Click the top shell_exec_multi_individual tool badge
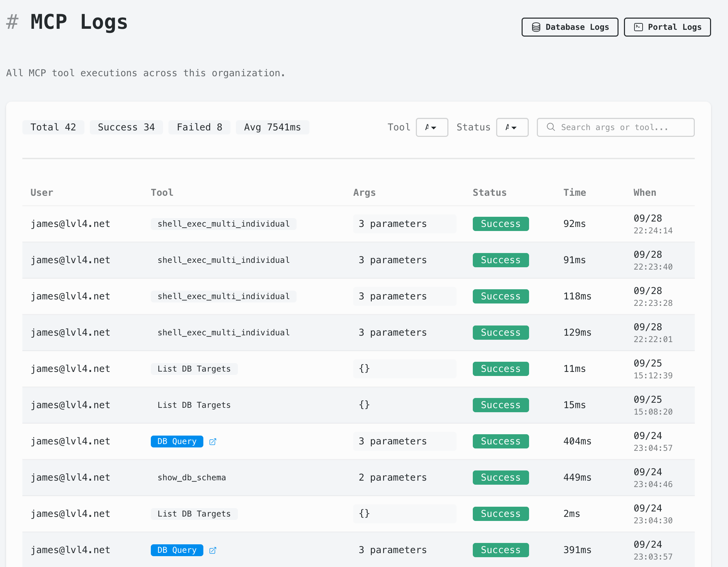728x567 pixels. coord(223,224)
